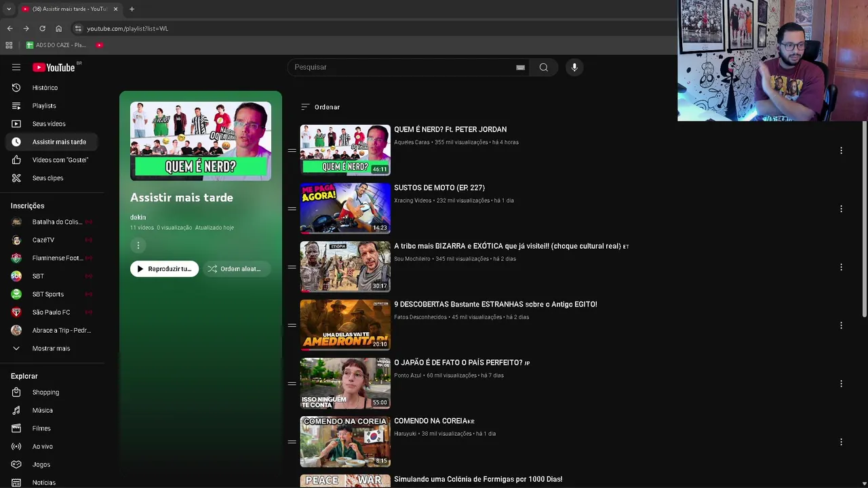Expand Mostrar mais in Inscrições

point(52,348)
